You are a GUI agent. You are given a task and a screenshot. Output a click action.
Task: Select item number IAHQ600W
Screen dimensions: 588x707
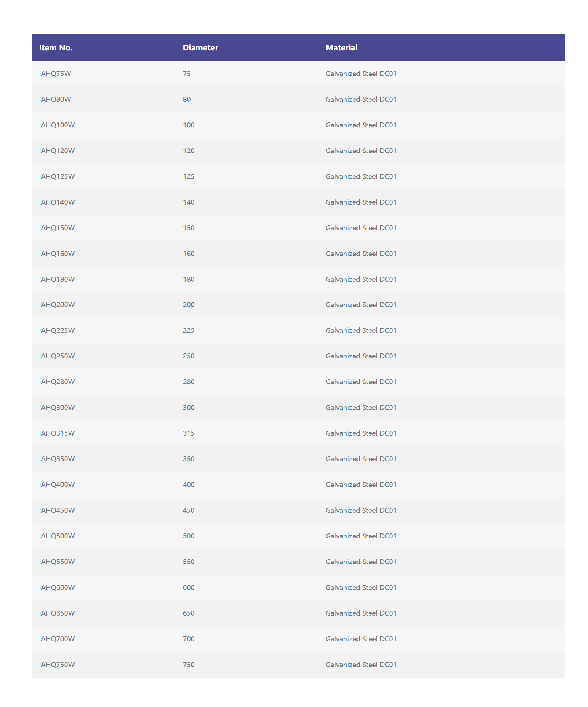[x=57, y=587]
